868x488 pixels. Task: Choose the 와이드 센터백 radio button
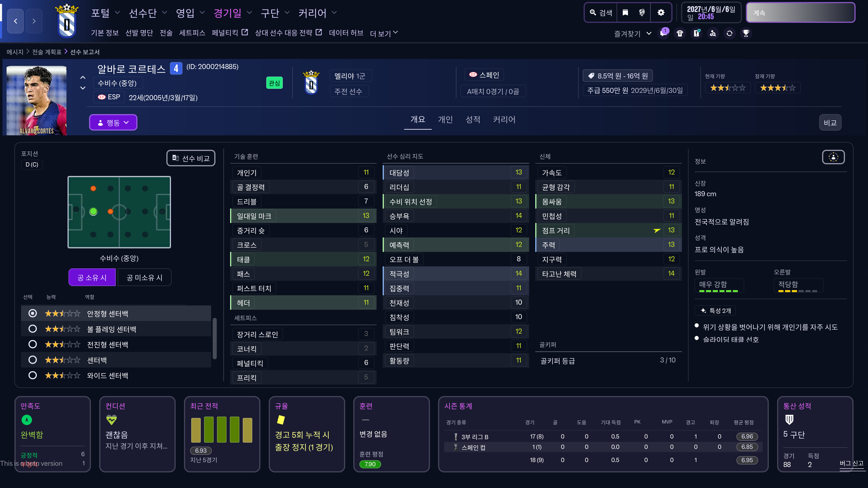[x=33, y=375]
